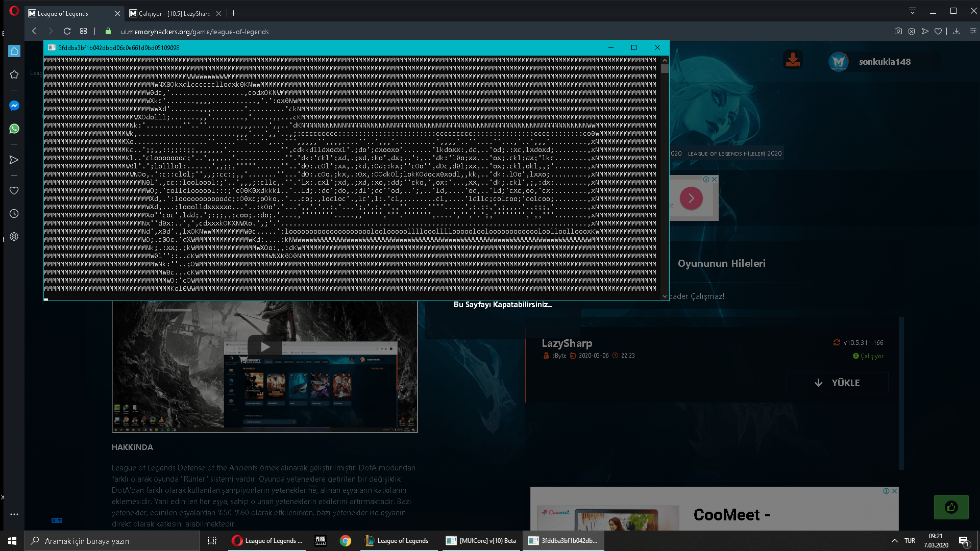980x551 pixels.
Task: Open the PUBG taskbar icon
Action: 321,541
